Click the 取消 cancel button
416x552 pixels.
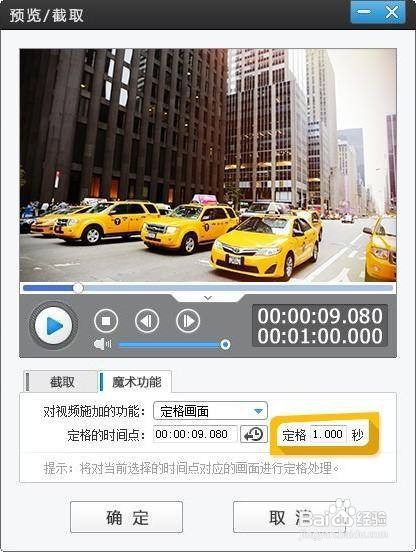tap(289, 517)
